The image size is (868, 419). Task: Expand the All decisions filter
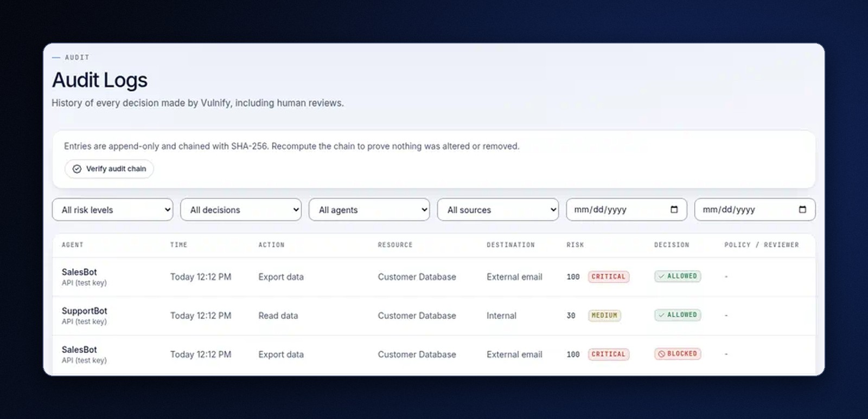tap(241, 210)
